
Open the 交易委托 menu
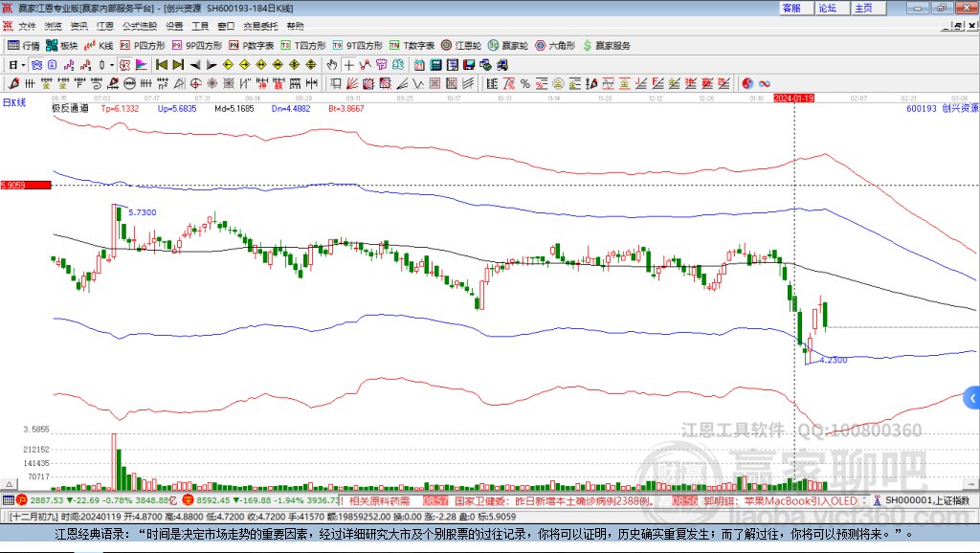point(260,26)
